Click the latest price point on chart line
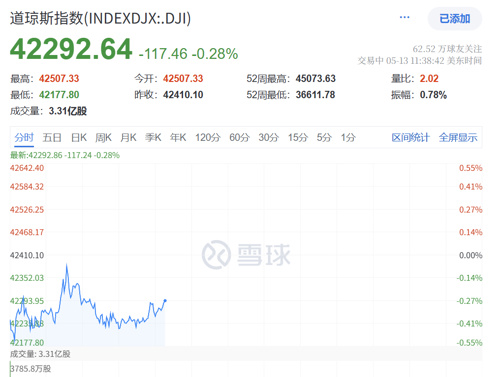This screenshot has height=377, width=500. (x=165, y=300)
